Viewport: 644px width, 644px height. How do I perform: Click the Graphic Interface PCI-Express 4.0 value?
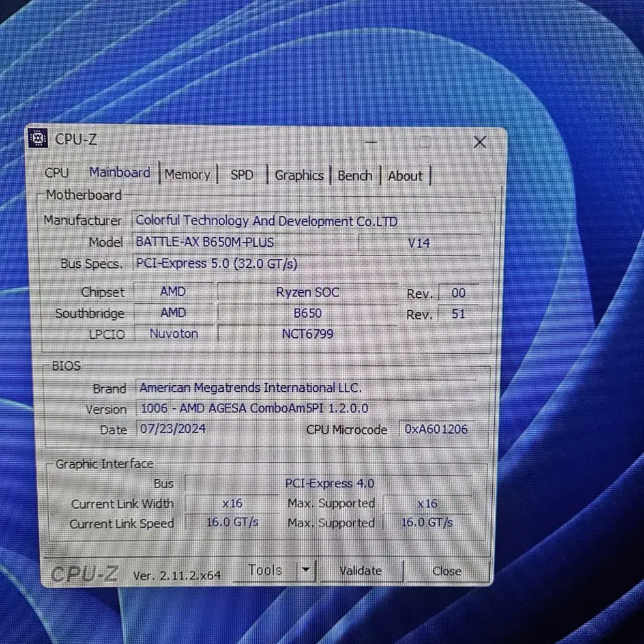[x=329, y=484]
